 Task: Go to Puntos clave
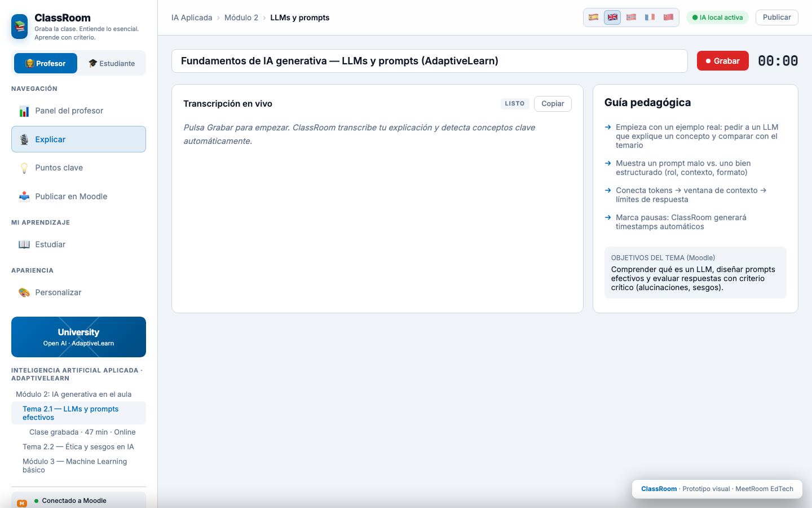(78, 168)
